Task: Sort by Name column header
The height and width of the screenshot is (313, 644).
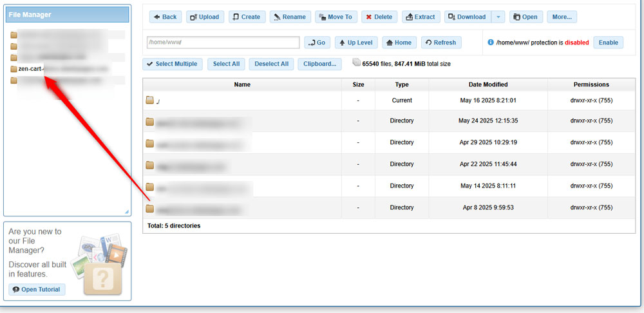Action: 242,84
